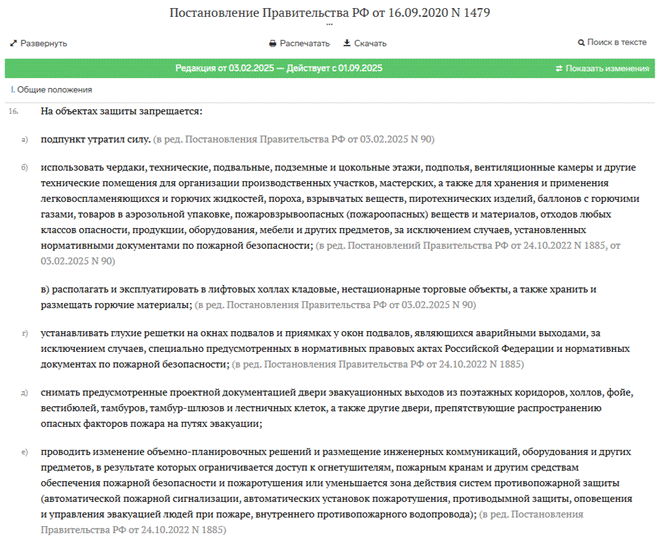Open the Общие положения section link
The image size is (662, 545).
point(54,89)
